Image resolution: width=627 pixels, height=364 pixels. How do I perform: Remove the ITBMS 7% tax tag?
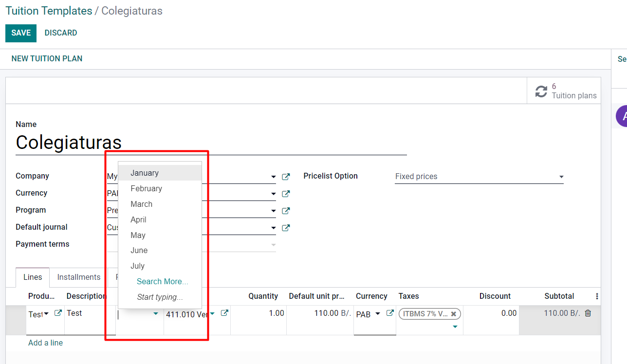[x=454, y=314]
